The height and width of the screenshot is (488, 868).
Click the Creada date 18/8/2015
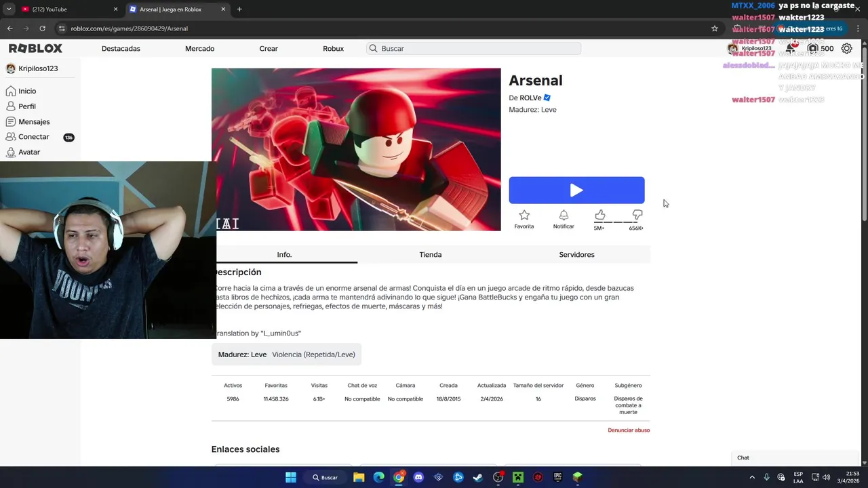pos(448,399)
